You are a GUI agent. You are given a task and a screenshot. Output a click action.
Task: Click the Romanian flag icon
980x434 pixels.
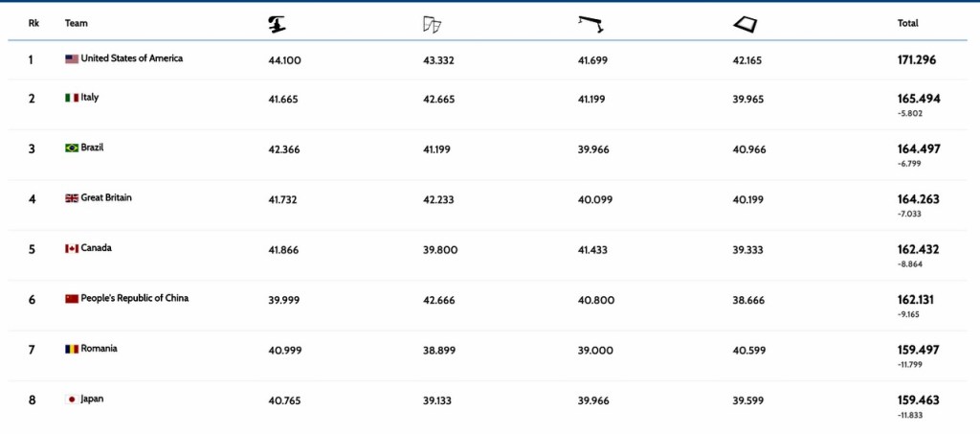(71, 349)
